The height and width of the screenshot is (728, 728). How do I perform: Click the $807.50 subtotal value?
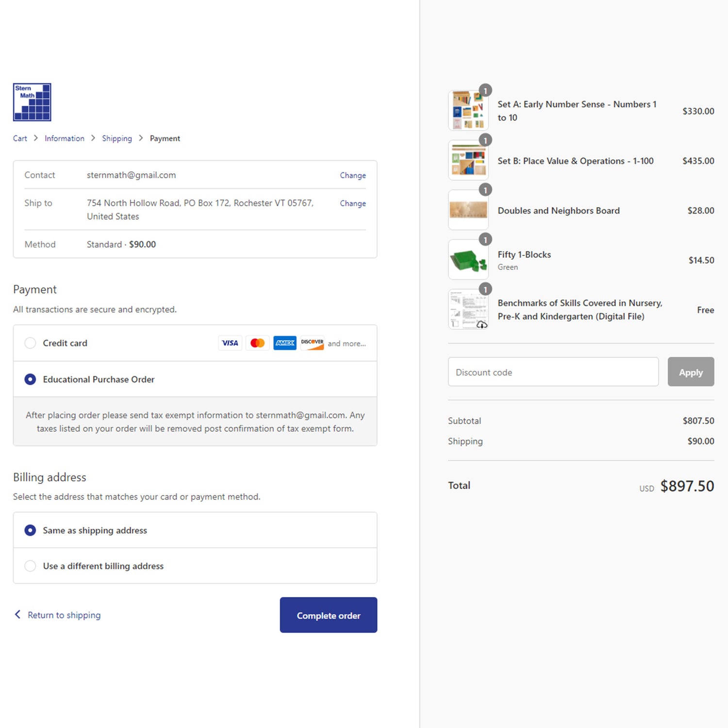pyautogui.click(x=698, y=421)
